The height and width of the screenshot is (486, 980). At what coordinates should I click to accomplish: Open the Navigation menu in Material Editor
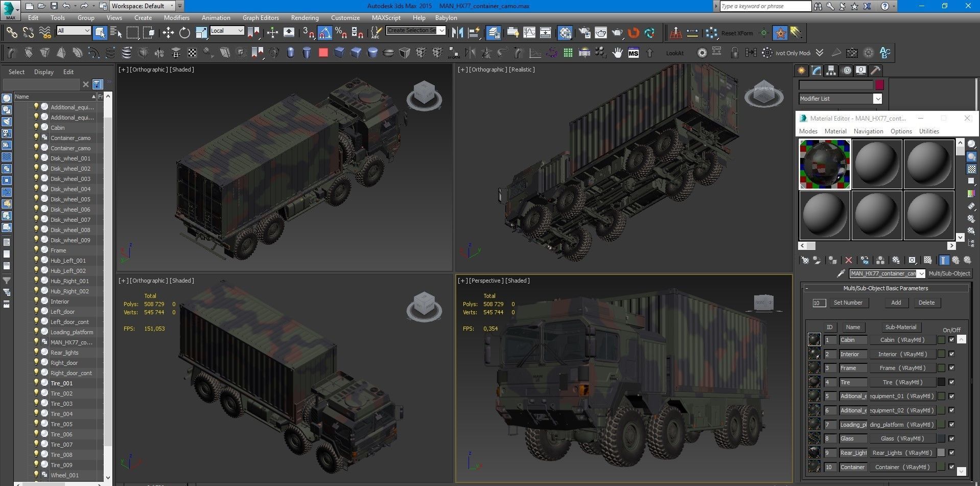pyautogui.click(x=868, y=131)
